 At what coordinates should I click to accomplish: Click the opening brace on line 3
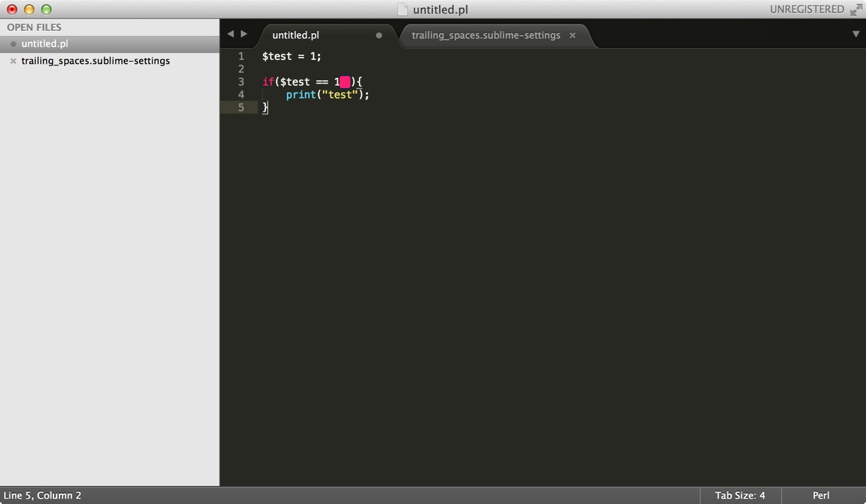[x=359, y=82]
